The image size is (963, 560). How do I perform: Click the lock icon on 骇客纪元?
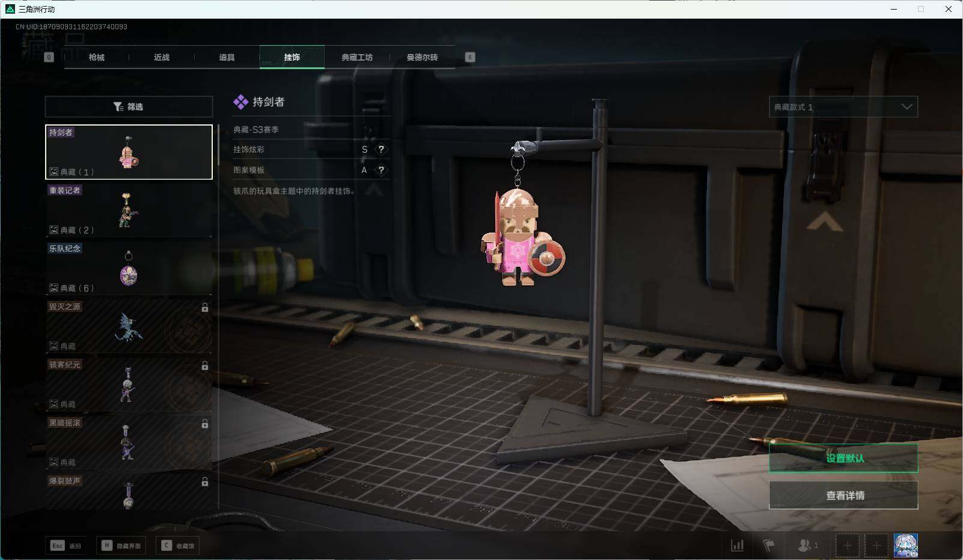[205, 365]
